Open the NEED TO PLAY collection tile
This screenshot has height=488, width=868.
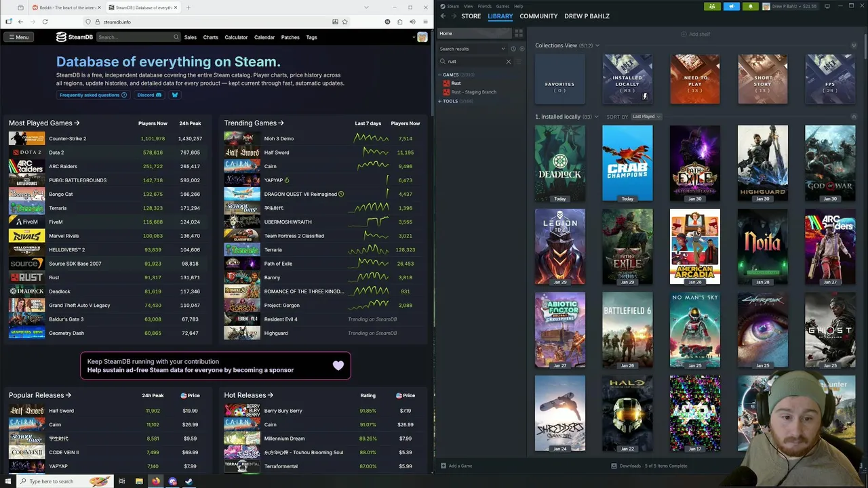695,79
